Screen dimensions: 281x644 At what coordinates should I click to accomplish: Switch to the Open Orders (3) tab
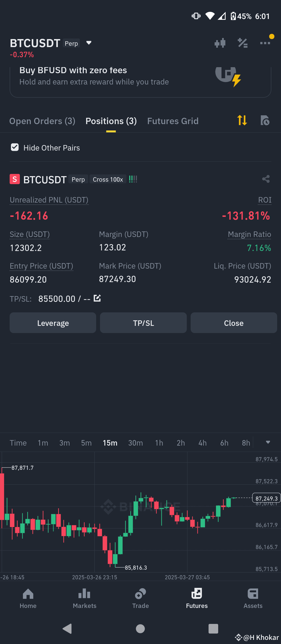[x=42, y=121]
